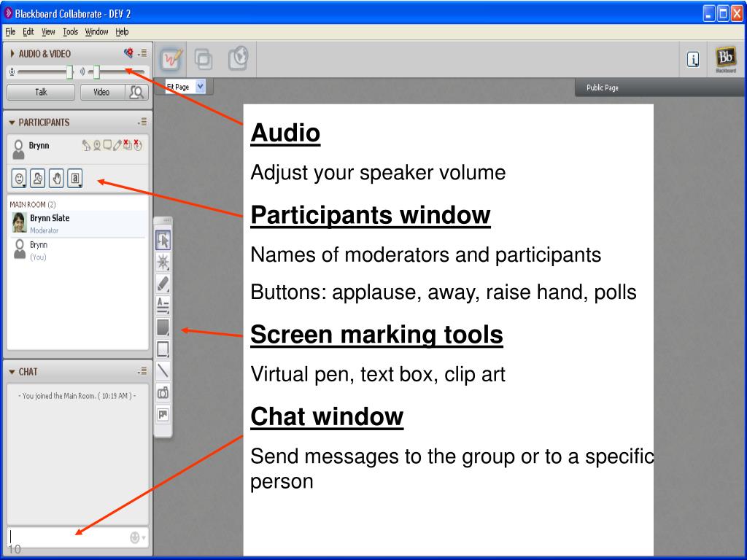Switch to Application Sharing mode

[x=204, y=59]
